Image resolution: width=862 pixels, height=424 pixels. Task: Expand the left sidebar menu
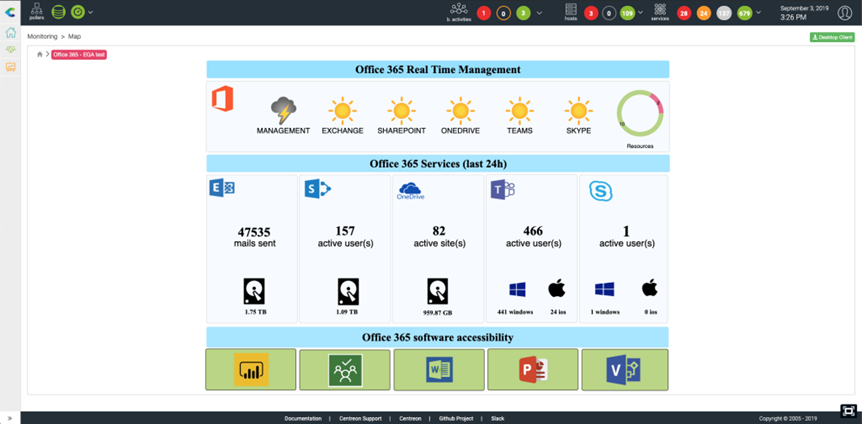(10, 417)
